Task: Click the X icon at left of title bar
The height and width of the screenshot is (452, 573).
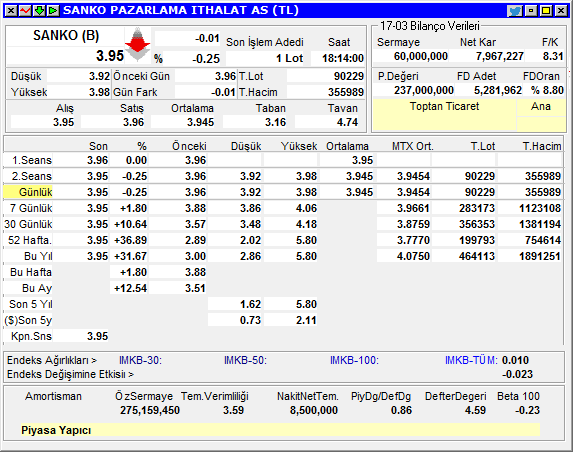Action: coord(11,11)
